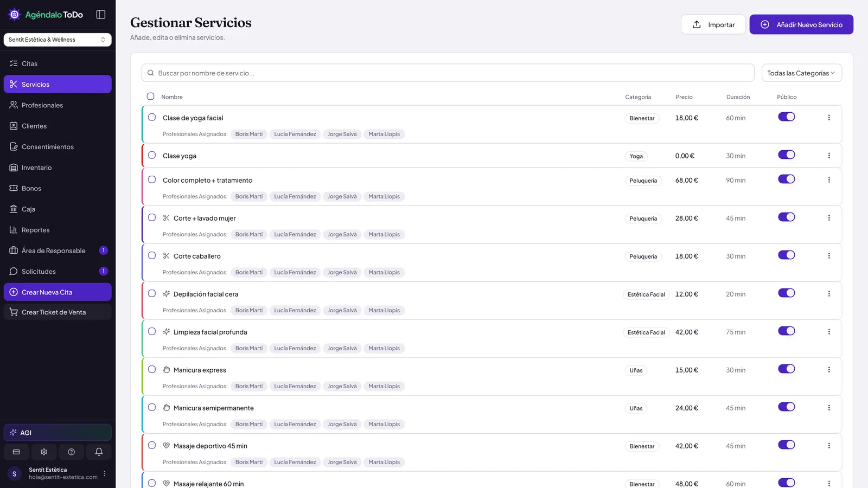Open three-dot menu for Masaje deportivo 45 min

click(829, 446)
